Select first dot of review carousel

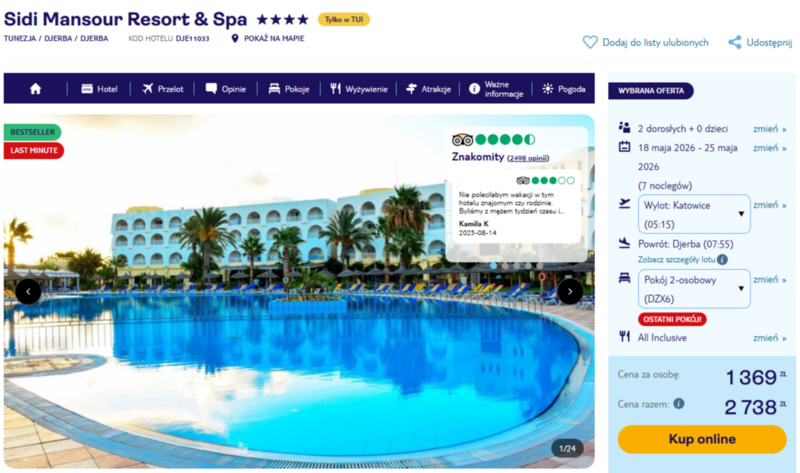pyautogui.click(x=493, y=266)
